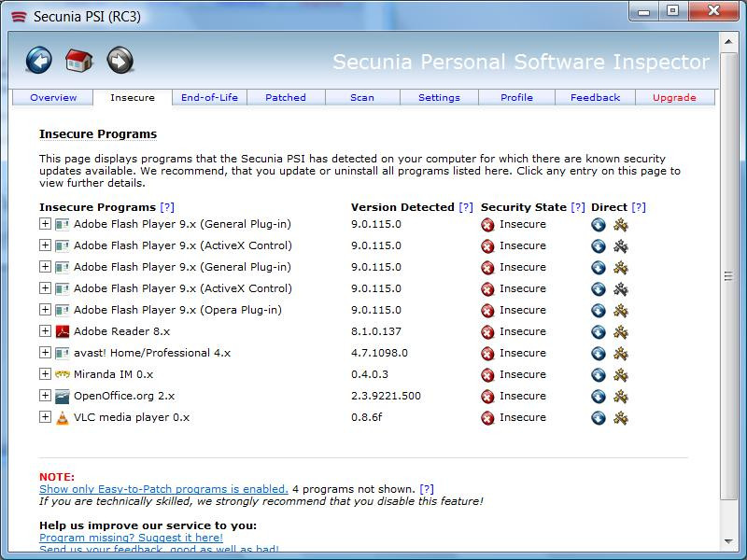The width and height of the screenshot is (747, 560).
Task: Click the vertical scrollbar thumb
Action: tap(728, 276)
